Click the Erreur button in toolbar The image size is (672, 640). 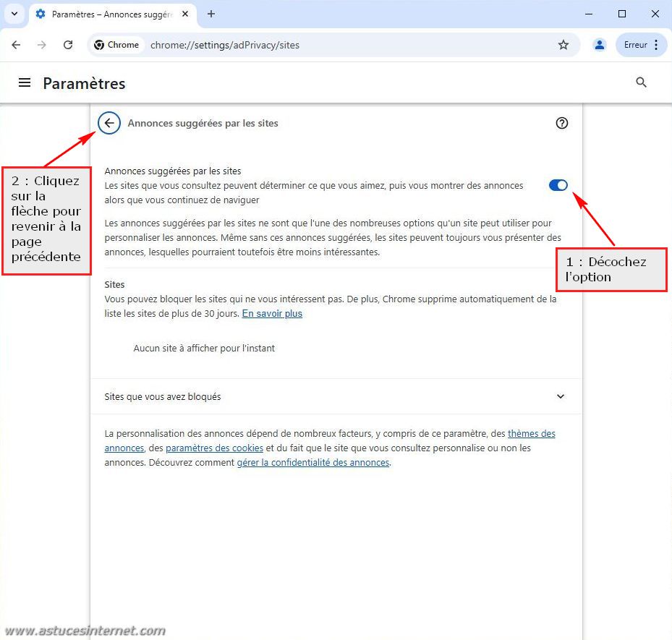(x=635, y=45)
